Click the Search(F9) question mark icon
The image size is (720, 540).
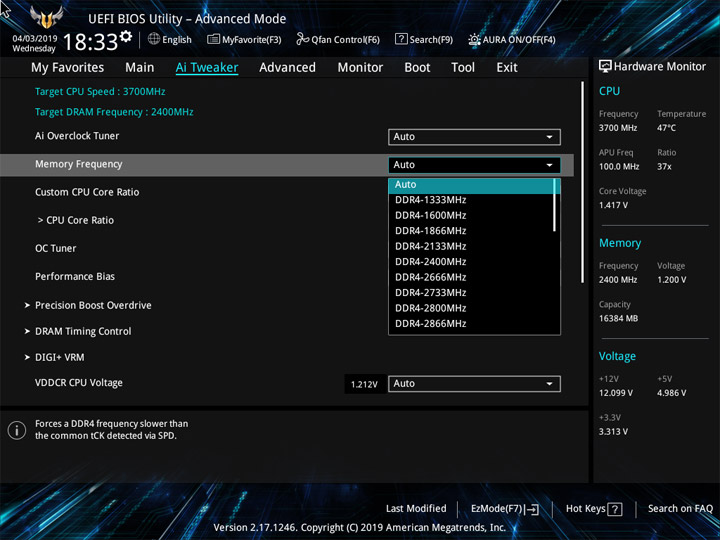point(401,39)
